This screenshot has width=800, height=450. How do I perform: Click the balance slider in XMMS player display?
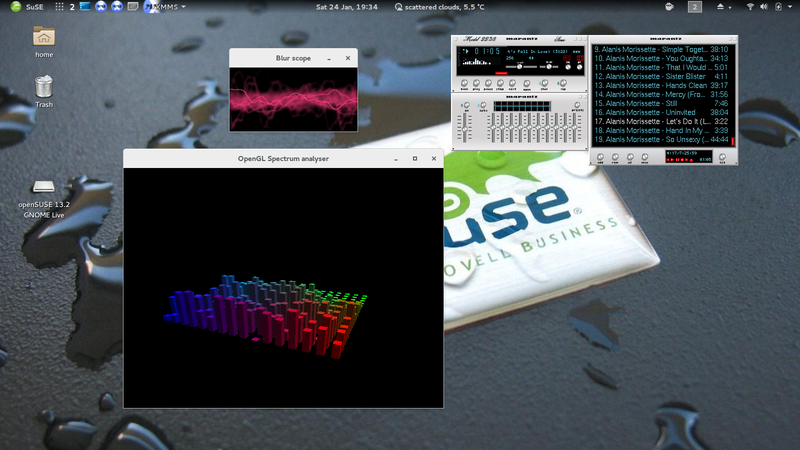549,67
